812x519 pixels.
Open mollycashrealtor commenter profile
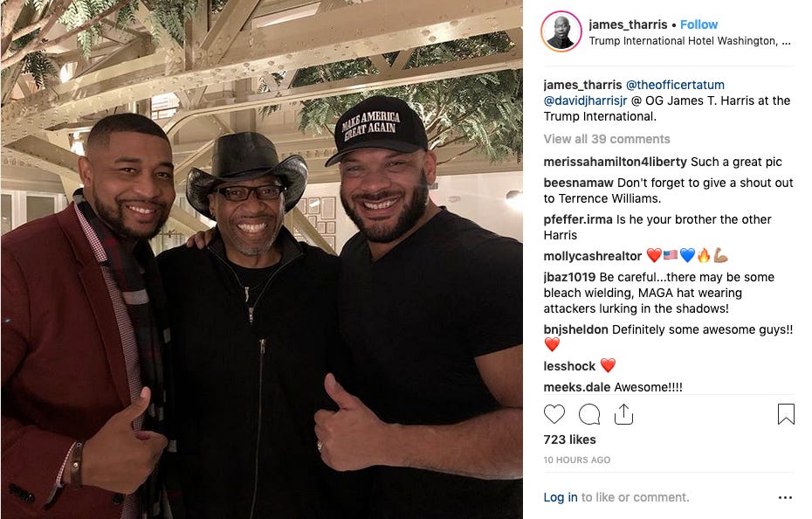click(593, 256)
